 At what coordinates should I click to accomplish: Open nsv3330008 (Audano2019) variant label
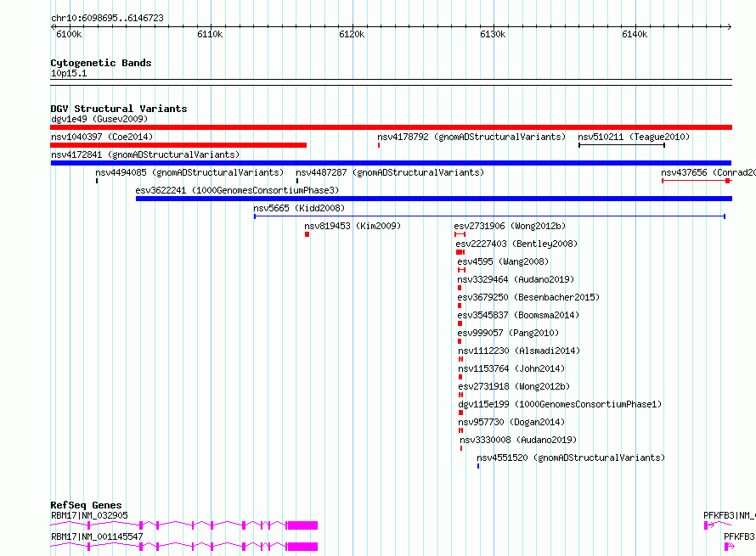pyautogui.click(x=518, y=440)
